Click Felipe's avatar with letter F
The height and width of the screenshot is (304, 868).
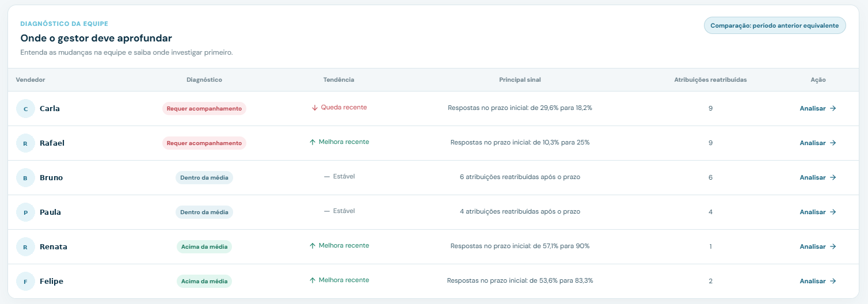pos(25,282)
